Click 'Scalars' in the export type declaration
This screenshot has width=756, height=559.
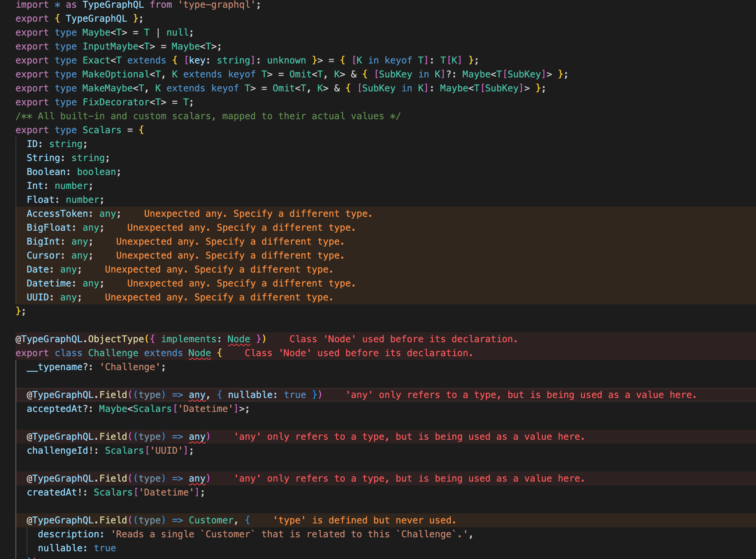coord(102,130)
